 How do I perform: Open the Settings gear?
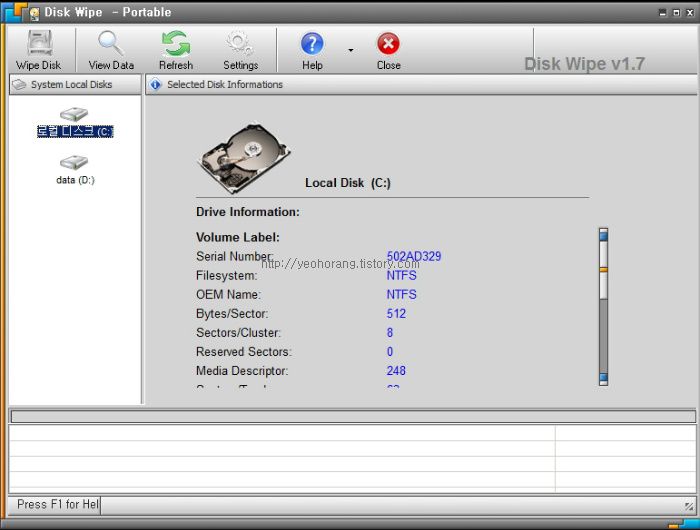241,50
